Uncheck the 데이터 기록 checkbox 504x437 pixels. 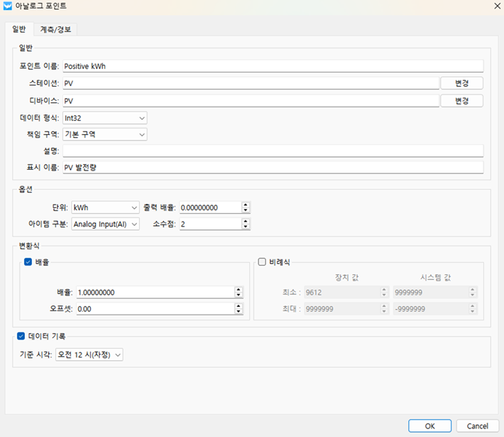tap(21, 337)
